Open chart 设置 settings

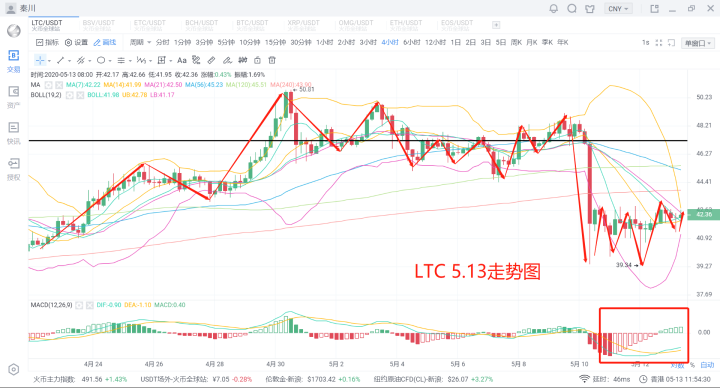[x=76, y=42]
